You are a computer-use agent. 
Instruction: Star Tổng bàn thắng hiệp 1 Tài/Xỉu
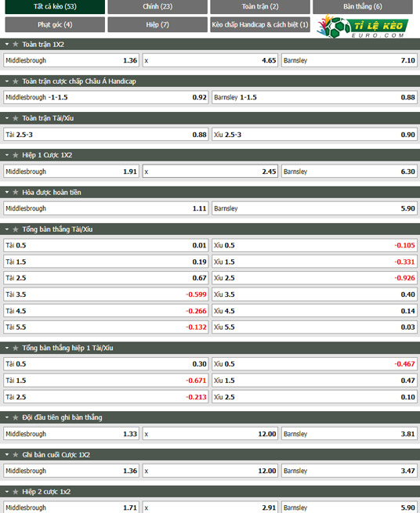pyautogui.click(x=16, y=348)
